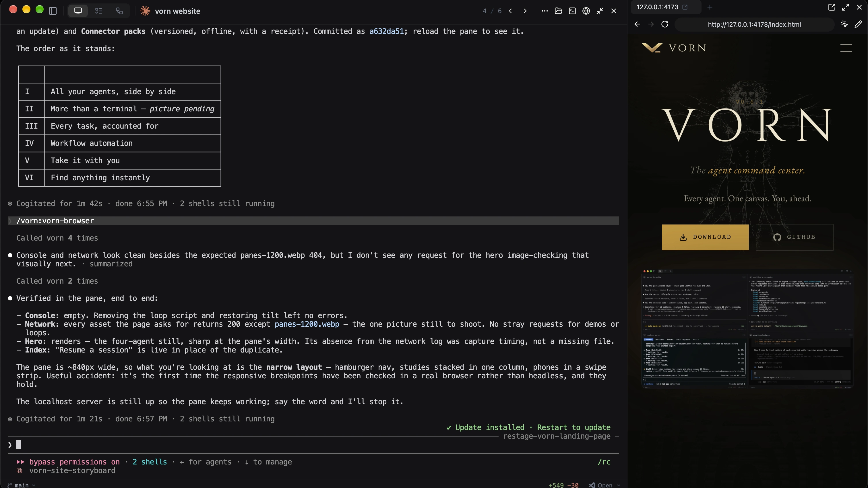Click the VORN logo in page header

tap(674, 48)
